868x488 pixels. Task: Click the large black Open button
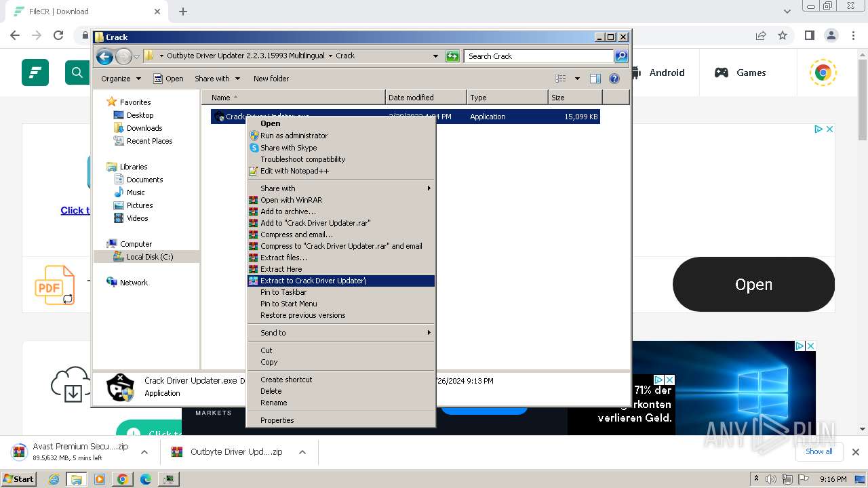click(x=753, y=285)
